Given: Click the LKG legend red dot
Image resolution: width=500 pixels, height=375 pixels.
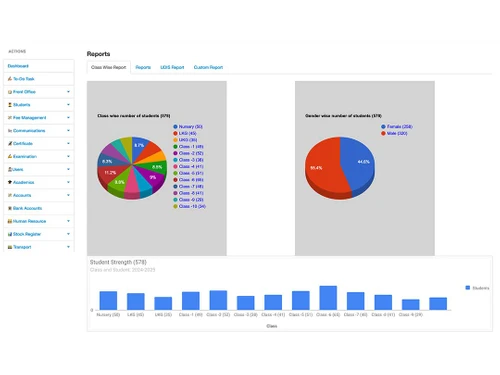Looking at the screenshot, I should pyautogui.click(x=175, y=133).
